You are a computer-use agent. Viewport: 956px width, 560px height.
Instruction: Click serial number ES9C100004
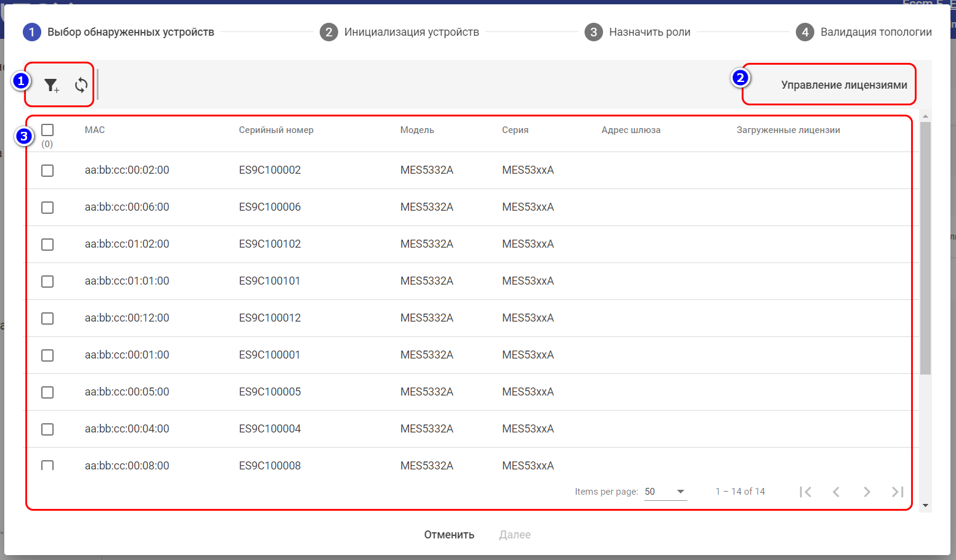[x=270, y=429]
